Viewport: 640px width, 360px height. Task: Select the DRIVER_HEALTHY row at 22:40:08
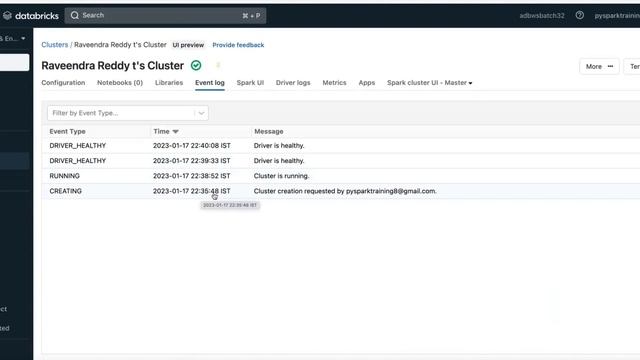[341, 145]
